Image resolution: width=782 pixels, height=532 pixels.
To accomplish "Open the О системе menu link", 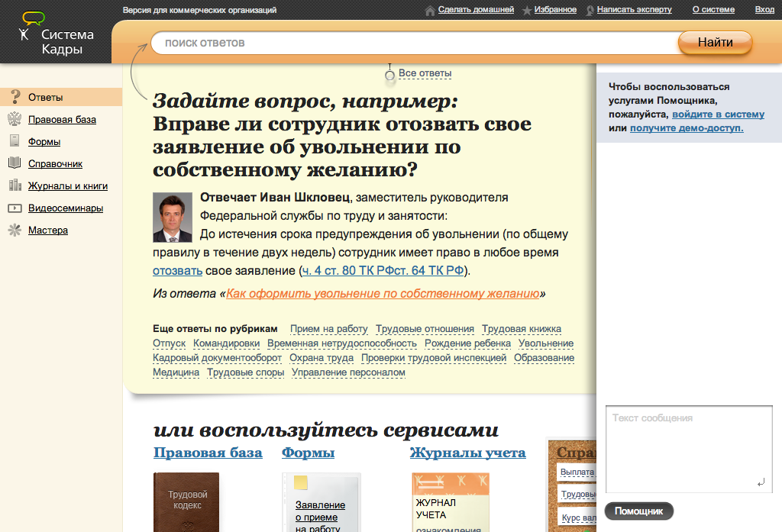I will pos(713,10).
